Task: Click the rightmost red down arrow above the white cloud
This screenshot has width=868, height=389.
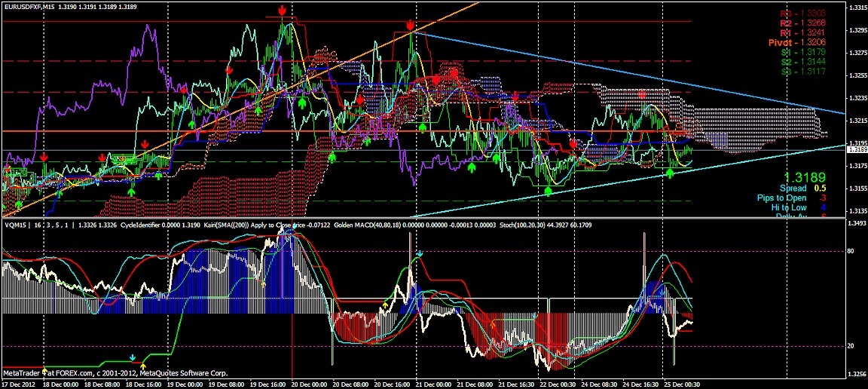Action: point(642,94)
